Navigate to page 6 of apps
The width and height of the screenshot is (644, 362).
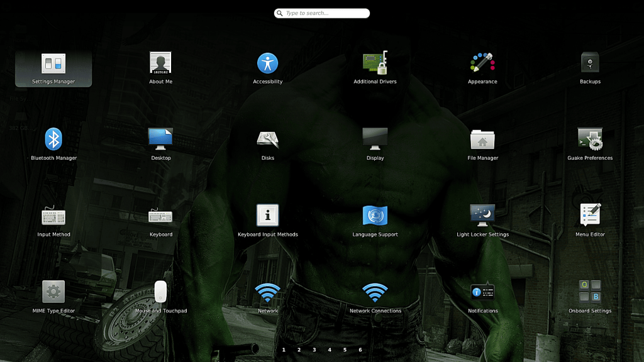click(360, 349)
